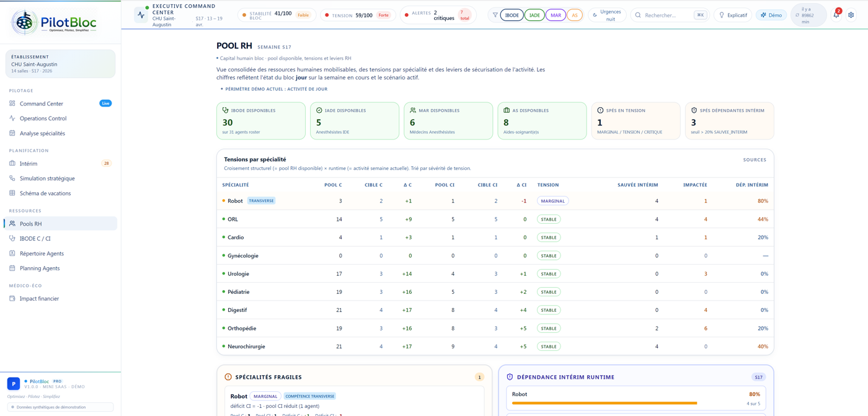Toggle Urgences nuit mode
The image size is (868, 416).
pos(607,15)
